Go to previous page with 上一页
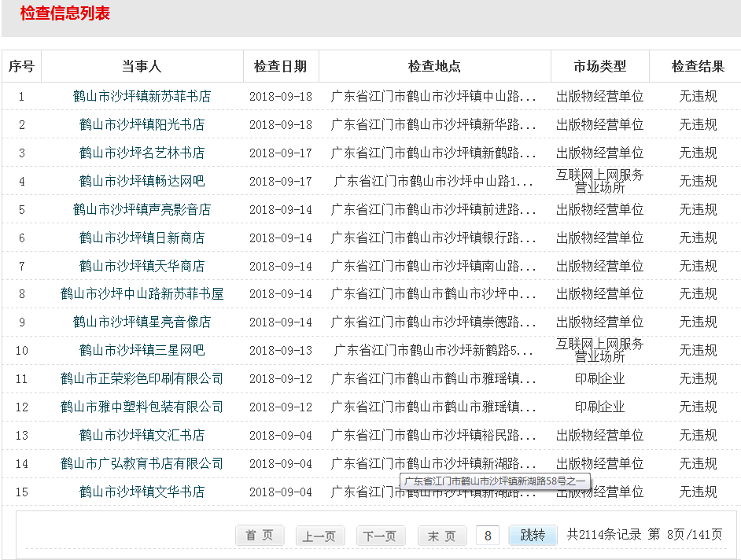Viewport: 741px width, 560px height. pyautogui.click(x=320, y=536)
